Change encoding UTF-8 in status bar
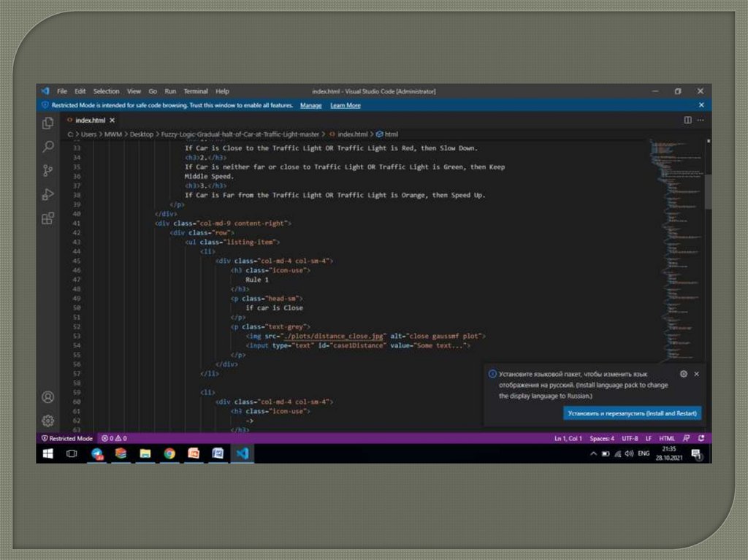Image resolution: width=748 pixels, height=560 pixels. coord(630,438)
